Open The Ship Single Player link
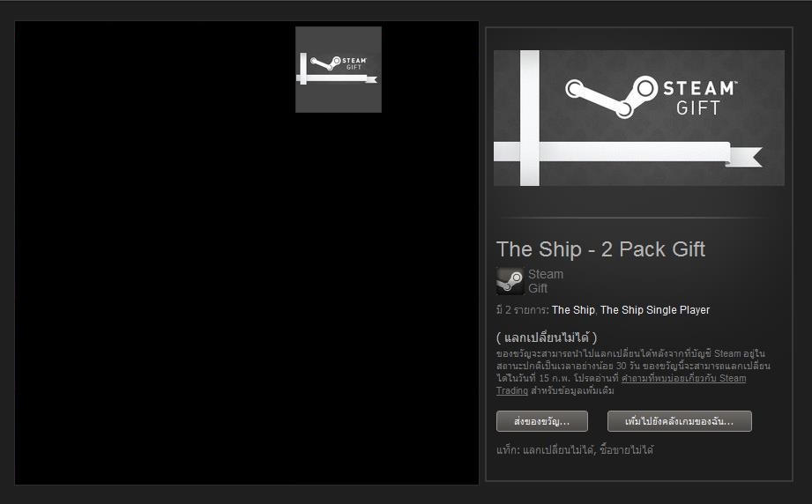Screen dimensions: 812x504 pyautogui.click(x=654, y=310)
